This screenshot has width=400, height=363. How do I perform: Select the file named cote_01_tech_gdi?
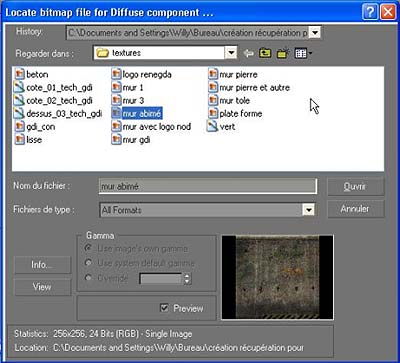(59, 88)
